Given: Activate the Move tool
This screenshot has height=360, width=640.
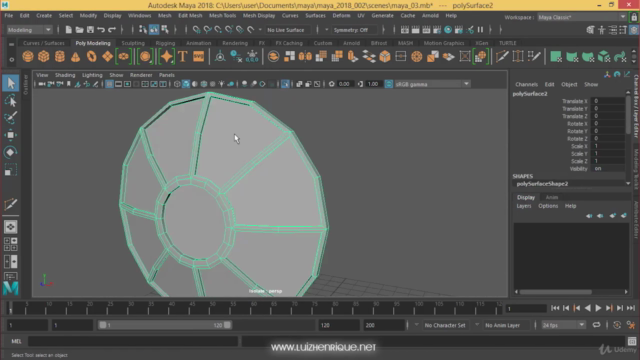Looking at the screenshot, I should pos(11,135).
